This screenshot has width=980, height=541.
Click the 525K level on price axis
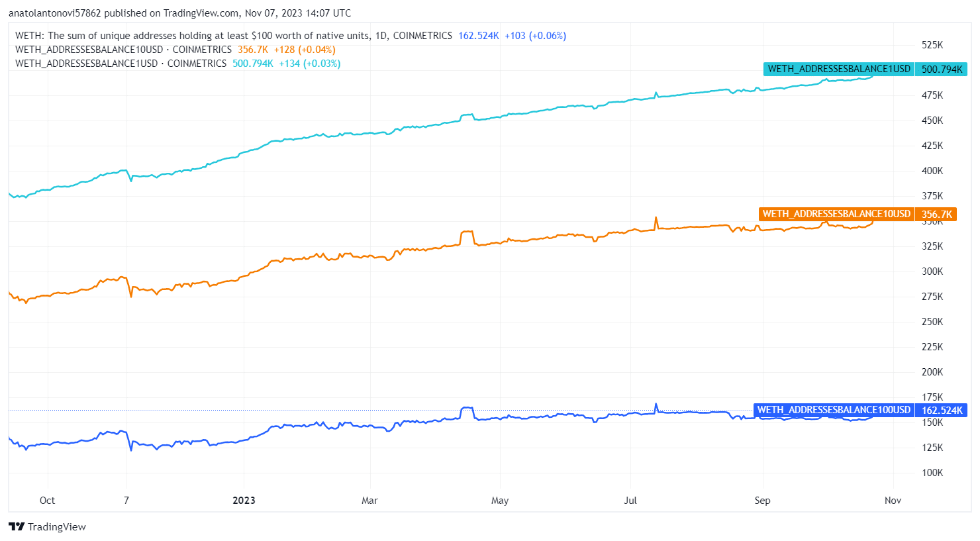(932, 45)
